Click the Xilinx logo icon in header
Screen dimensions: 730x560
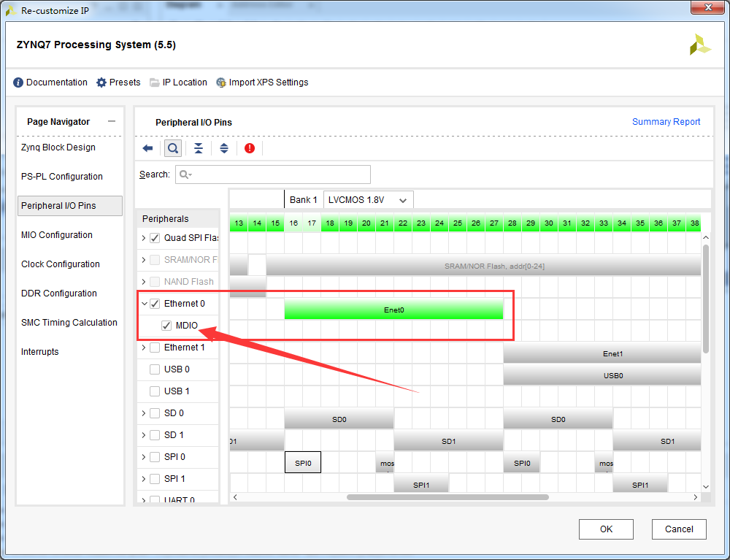700,45
